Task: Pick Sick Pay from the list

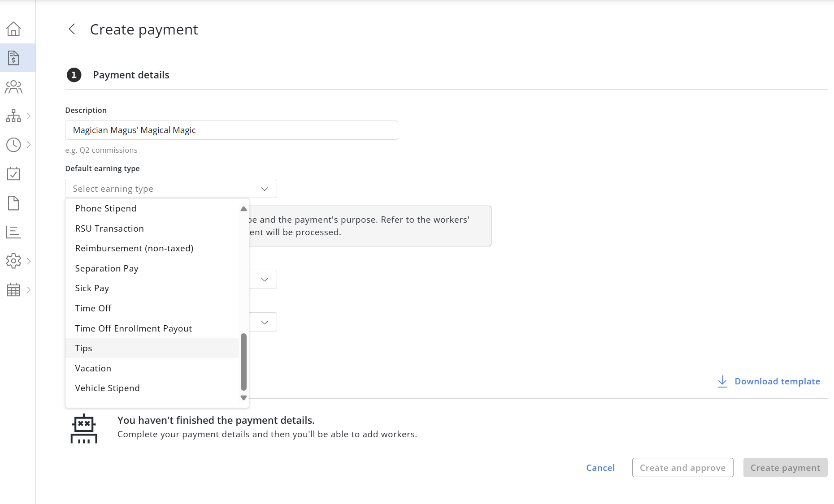Action: click(152, 288)
